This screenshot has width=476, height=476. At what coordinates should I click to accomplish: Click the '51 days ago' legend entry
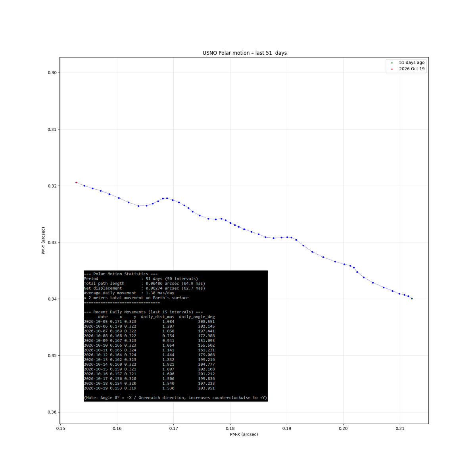(x=412, y=63)
